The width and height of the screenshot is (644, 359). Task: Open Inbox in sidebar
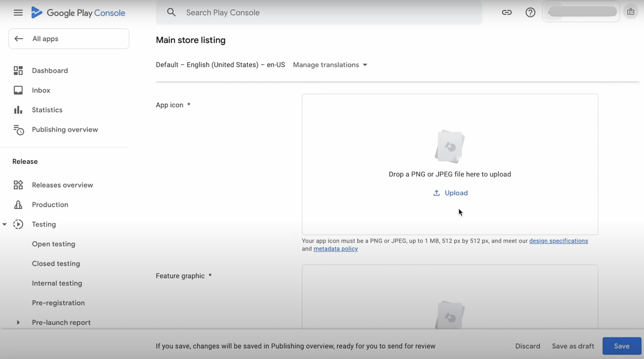click(41, 90)
